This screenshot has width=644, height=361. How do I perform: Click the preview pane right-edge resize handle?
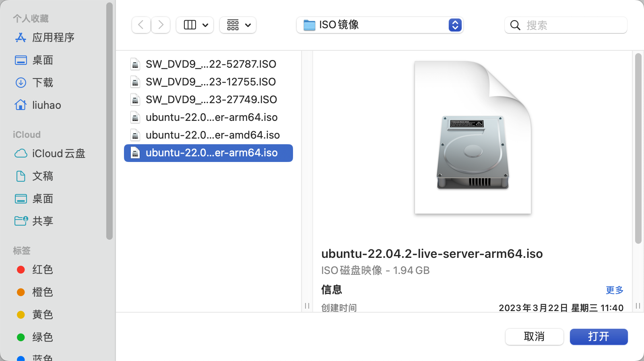pos(638,306)
